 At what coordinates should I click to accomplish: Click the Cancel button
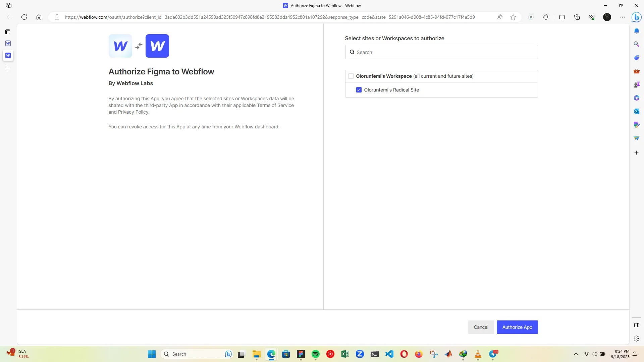tap(481, 327)
